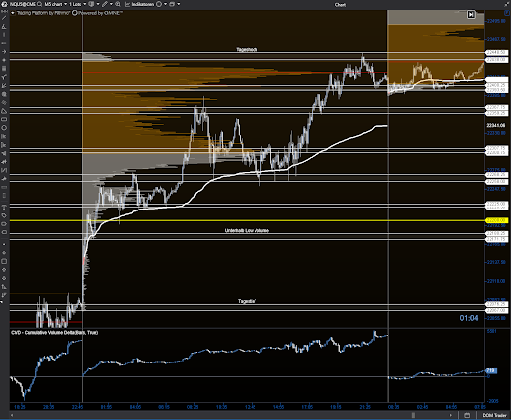Select the arrow drawing tool in sidebar

click(x=4, y=52)
